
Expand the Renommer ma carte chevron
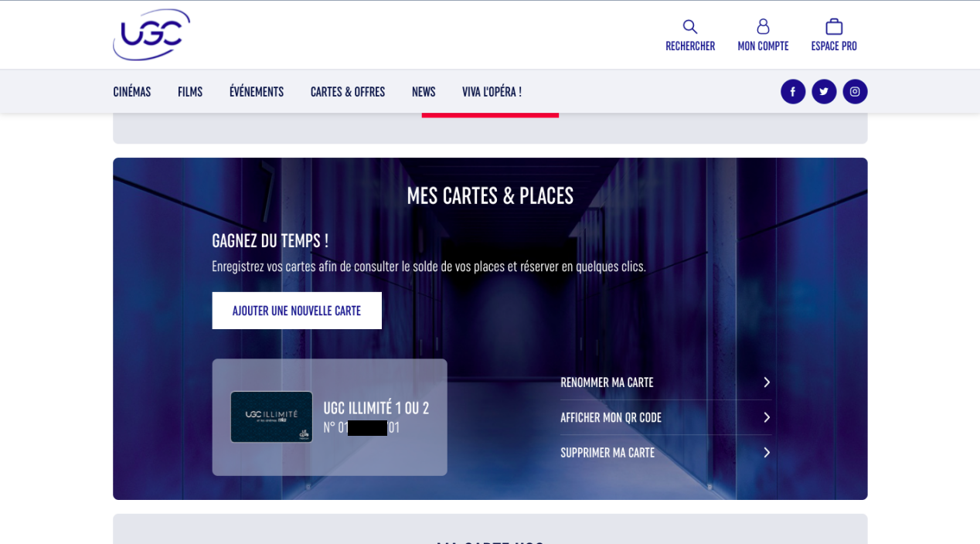click(x=767, y=382)
